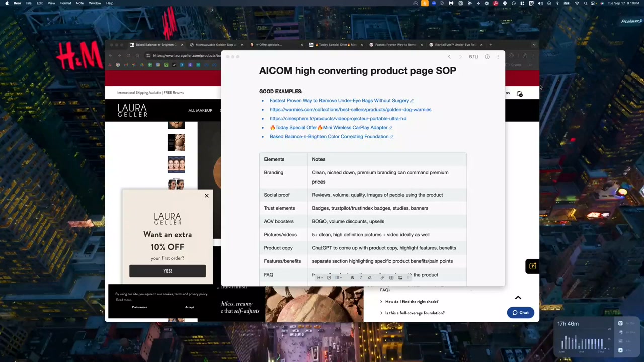Open the Chat widget on the web page
The height and width of the screenshot is (362, 644).
tap(520, 313)
